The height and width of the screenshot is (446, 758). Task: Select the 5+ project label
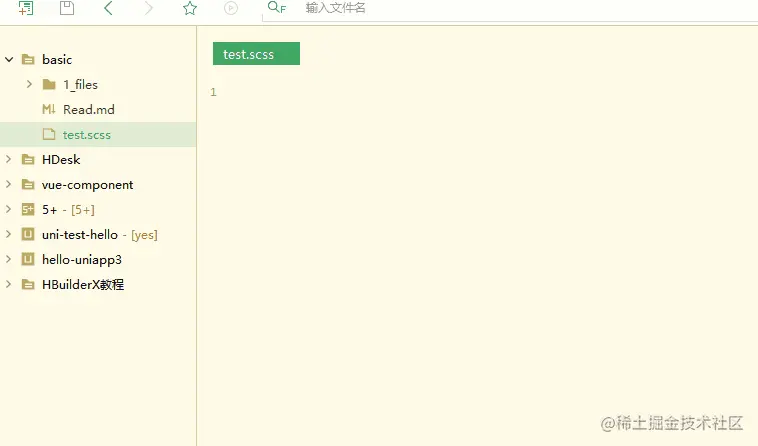tap(49, 210)
